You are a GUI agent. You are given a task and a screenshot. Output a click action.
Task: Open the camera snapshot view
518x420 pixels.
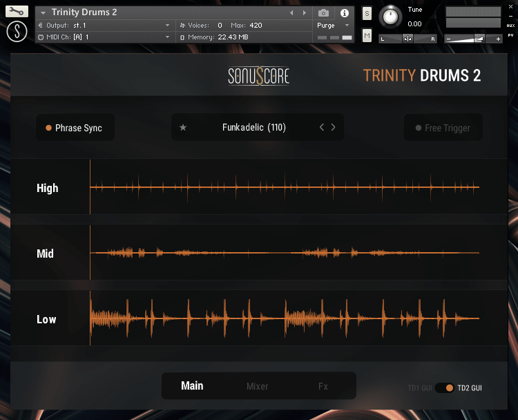pyautogui.click(x=323, y=13)
